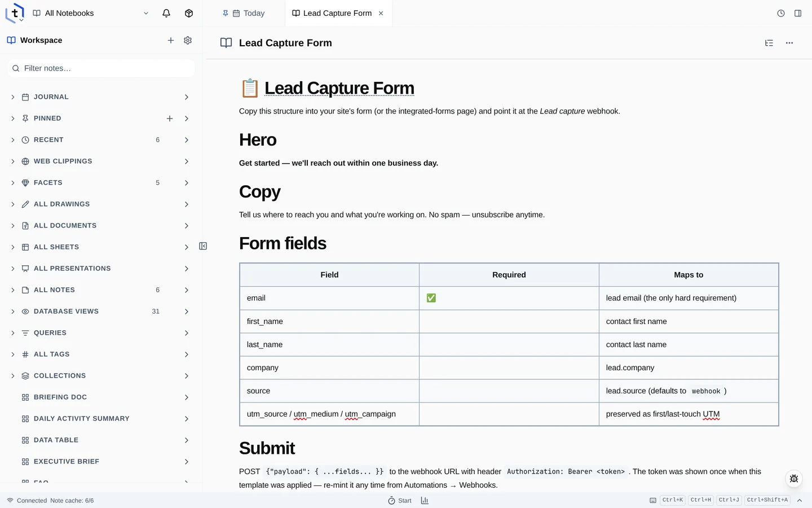Click the bug report icon at bottom right
812x508 pixels.
click(x=794, y=479)
